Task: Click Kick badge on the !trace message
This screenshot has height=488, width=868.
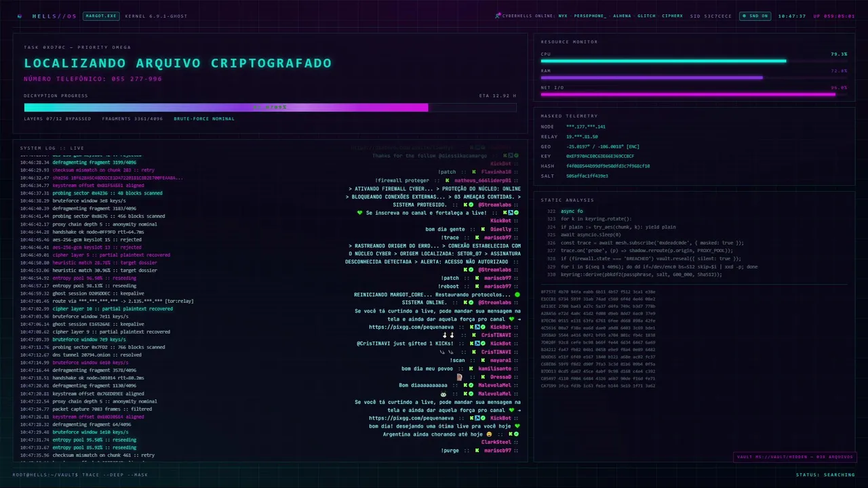Action: click(477, 237)
